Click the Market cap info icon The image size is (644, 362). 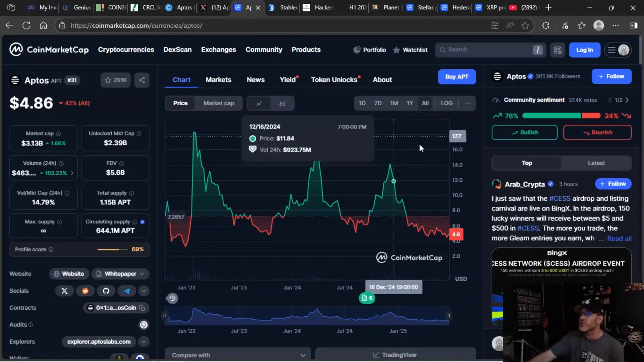58,134
